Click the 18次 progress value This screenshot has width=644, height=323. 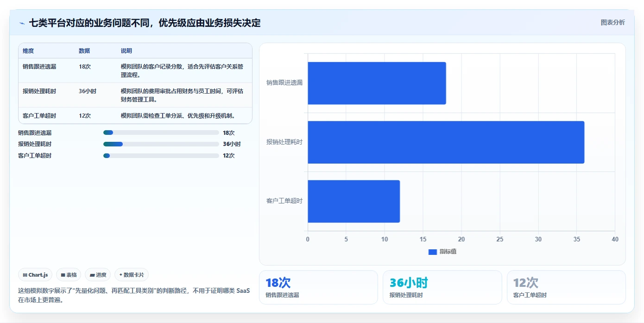(x=229, y=133)
